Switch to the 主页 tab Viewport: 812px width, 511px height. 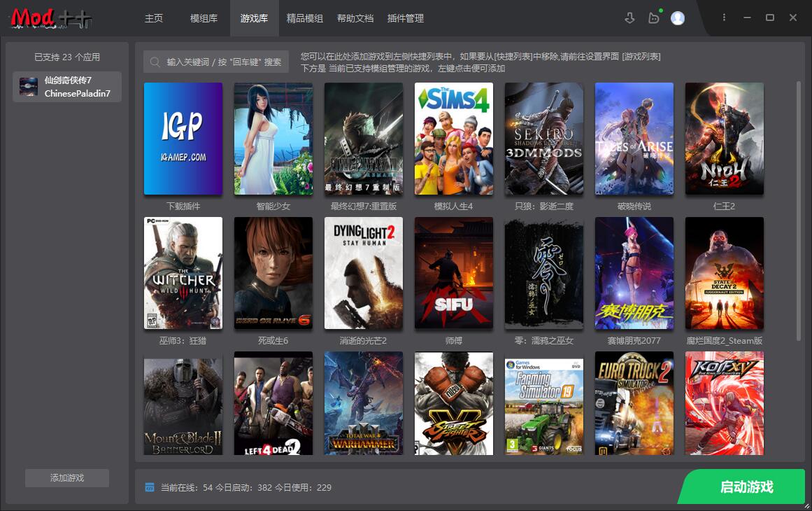click(154, 19)
